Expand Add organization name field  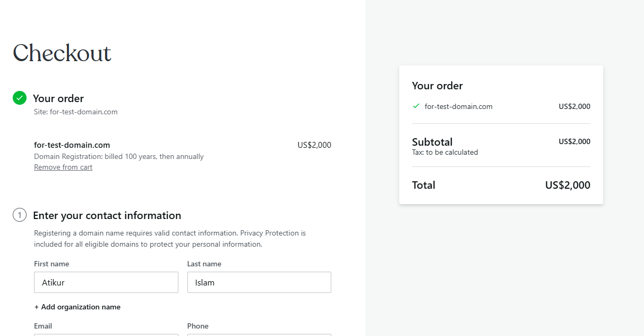(77, 307)
